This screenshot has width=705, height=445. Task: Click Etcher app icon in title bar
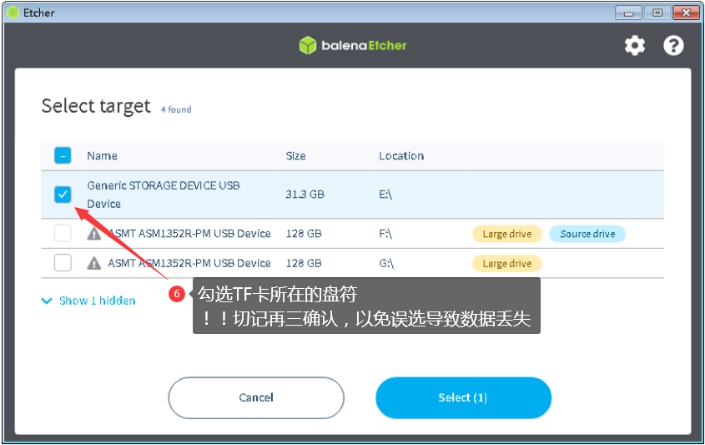coord(13,13)
